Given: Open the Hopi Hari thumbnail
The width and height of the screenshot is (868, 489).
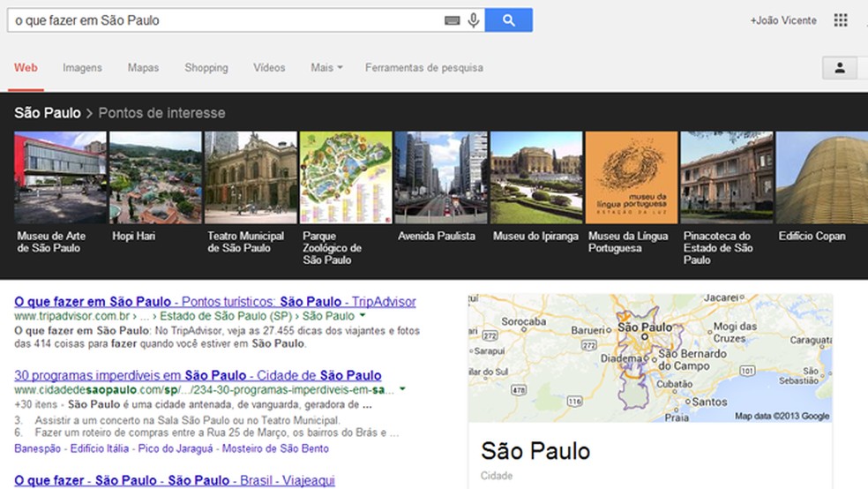Looking at the screenshot, I should pos(155,177).
